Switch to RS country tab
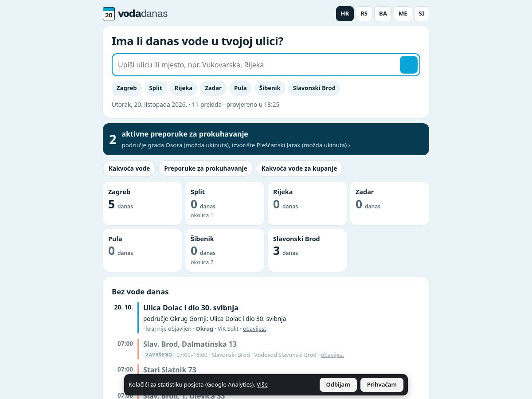This screenshot has height=399, width=532. pos(364,14)
